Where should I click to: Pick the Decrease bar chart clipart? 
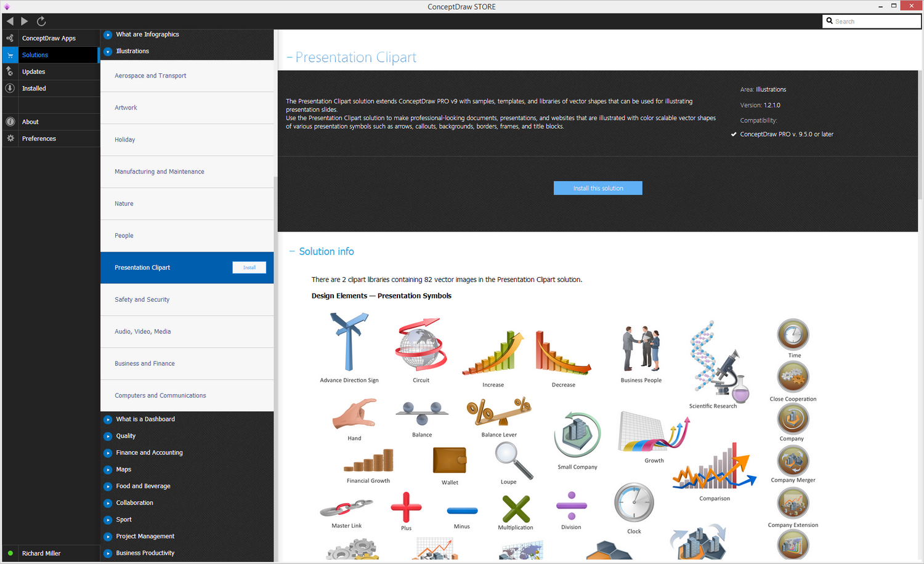pyautogui.click(x=563, y=353)
